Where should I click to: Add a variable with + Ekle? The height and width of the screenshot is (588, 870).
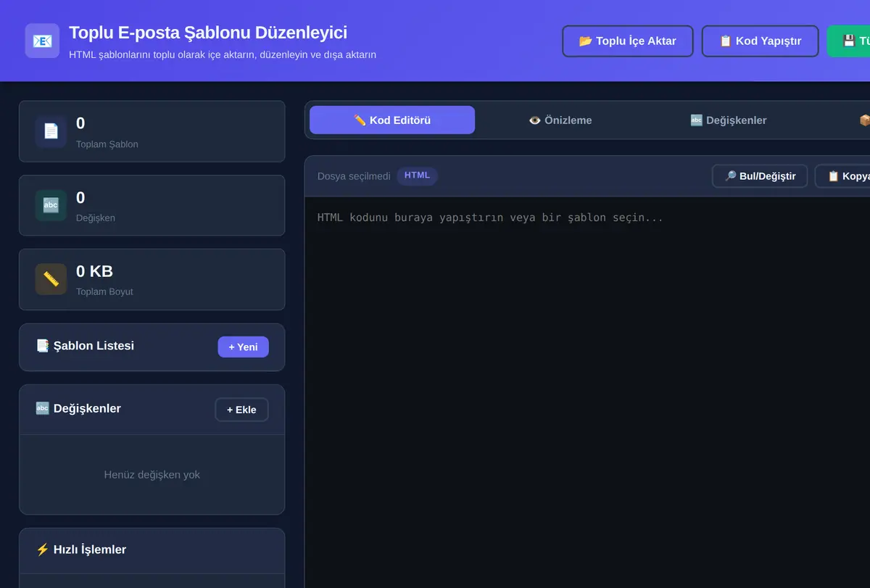pyautogui.click(x=241, y=410)
